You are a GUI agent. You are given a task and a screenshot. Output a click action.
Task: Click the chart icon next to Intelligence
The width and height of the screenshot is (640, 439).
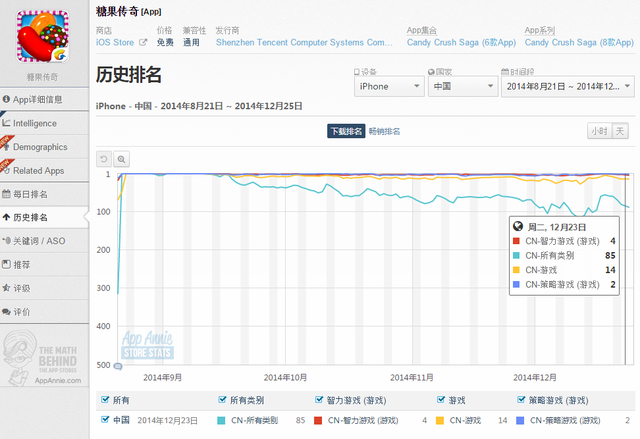pos(6,123)
